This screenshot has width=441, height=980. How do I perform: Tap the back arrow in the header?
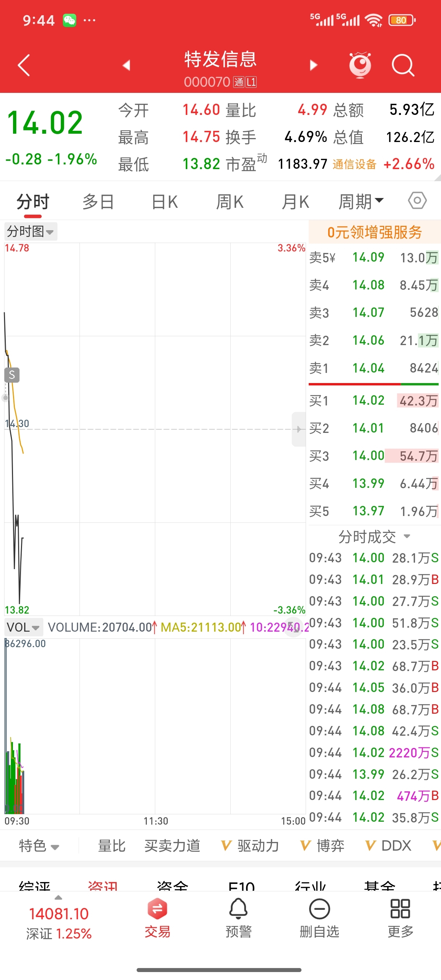point(23,65)
